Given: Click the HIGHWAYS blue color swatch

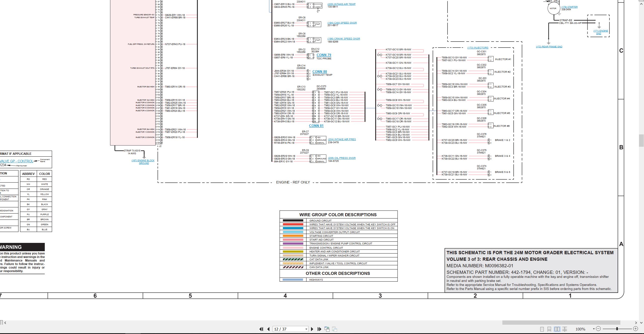Looking at the screenshot, I should (293, 280).
